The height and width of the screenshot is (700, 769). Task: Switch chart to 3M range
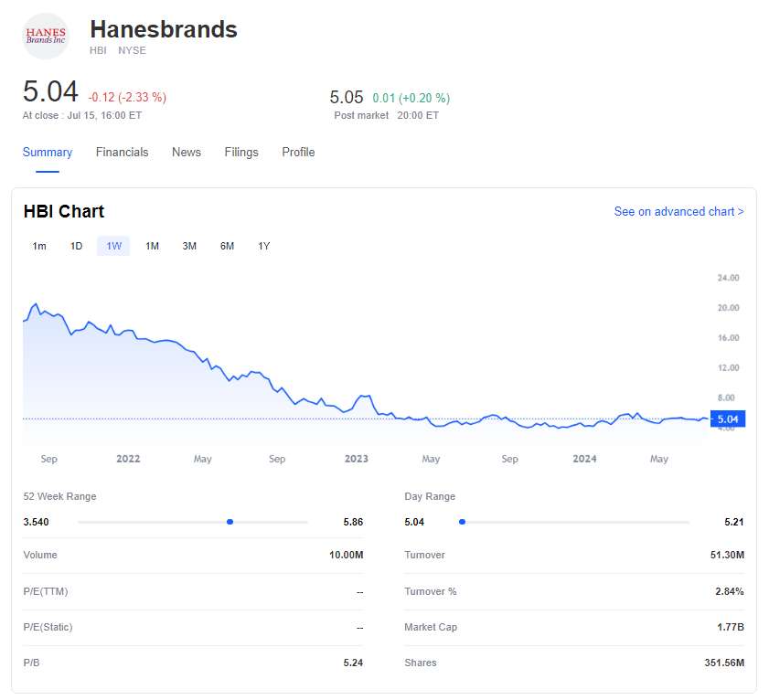pos(189,246)
